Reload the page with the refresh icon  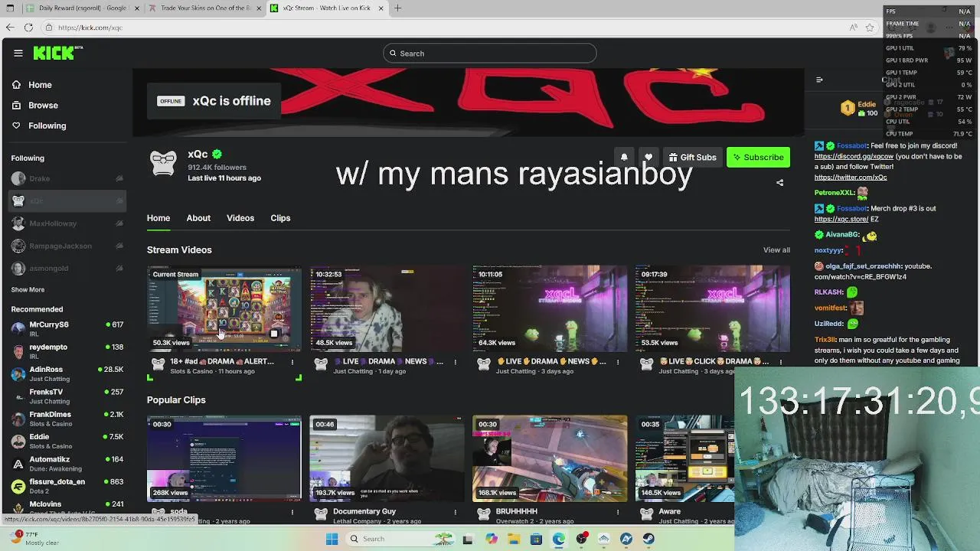[x=28, y=28]
